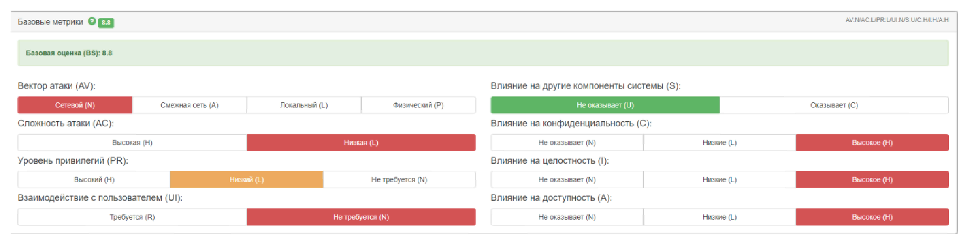Set integrity impact to Не оказывает (N)
This screenshot has height=239, width=980.
click(567, 180)
